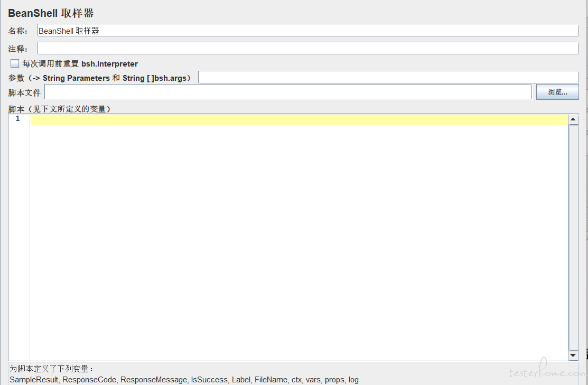
Task: Click the SampleResult variables list text
Action: coord(184,379)
